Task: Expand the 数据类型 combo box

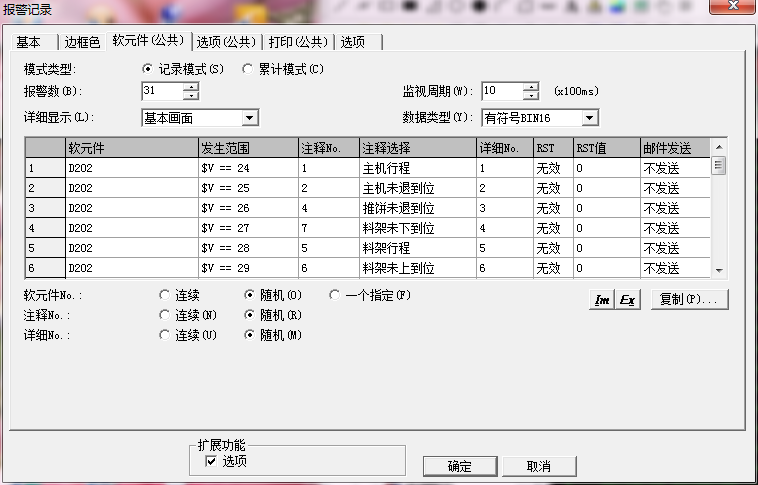Action: (x=590, y=118)
